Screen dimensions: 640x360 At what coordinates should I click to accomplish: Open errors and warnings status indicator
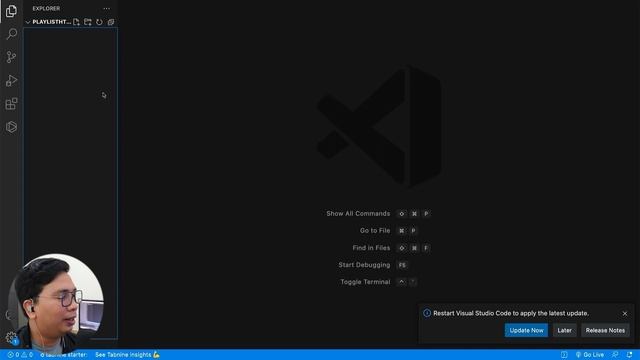(20, 355)
